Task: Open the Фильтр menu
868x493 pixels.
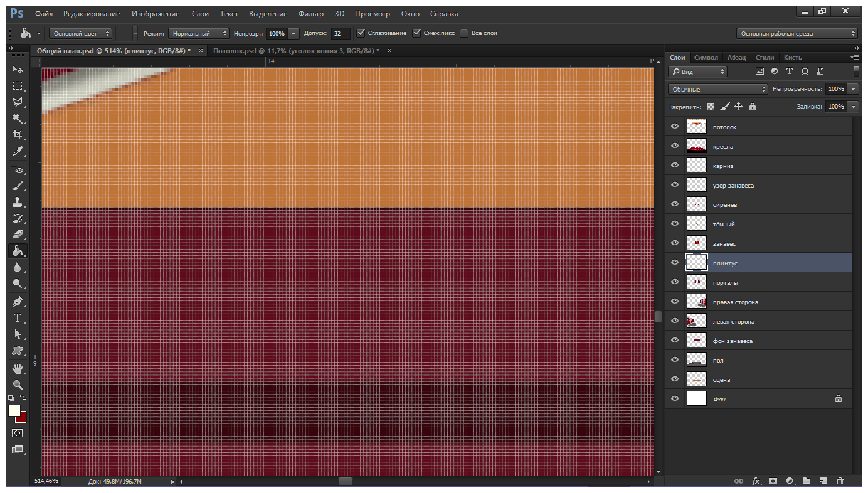Action: pos(311,14)
